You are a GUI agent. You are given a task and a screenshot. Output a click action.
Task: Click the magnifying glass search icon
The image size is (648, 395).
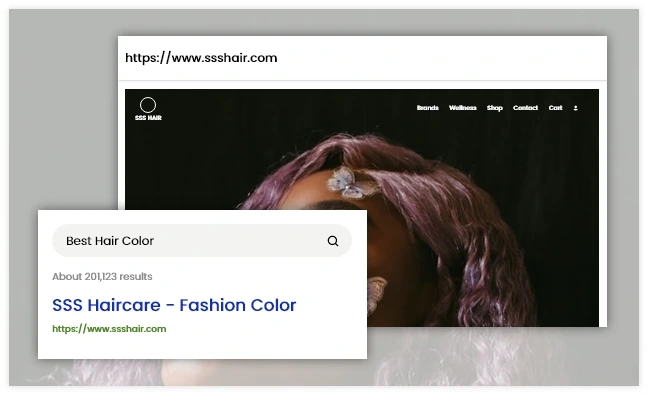(x=333, y=241)
